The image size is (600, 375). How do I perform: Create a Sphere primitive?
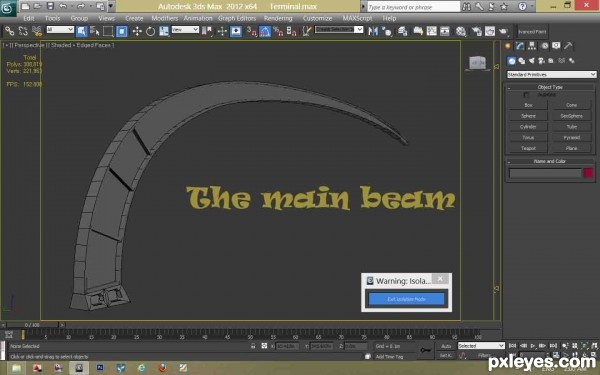(x=528, y=116)
